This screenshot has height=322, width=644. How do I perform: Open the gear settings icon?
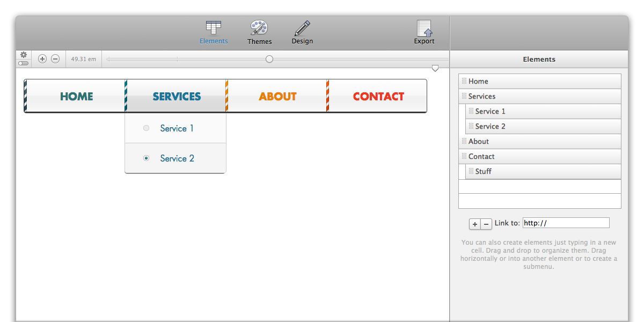[x=24, y=55]
